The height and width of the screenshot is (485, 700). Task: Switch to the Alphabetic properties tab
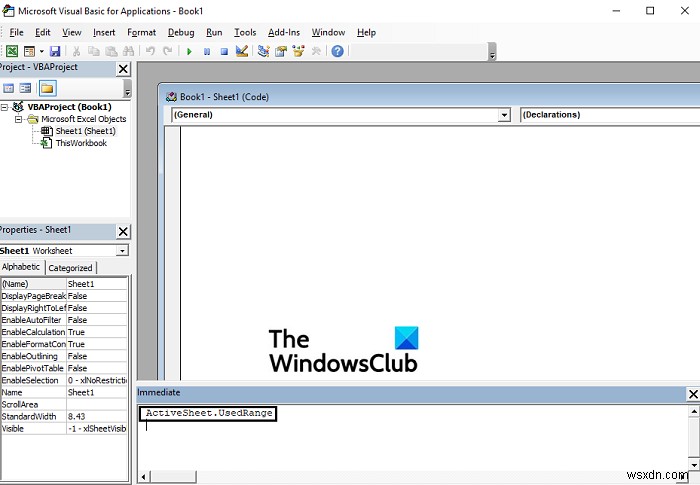pos(21,267)
